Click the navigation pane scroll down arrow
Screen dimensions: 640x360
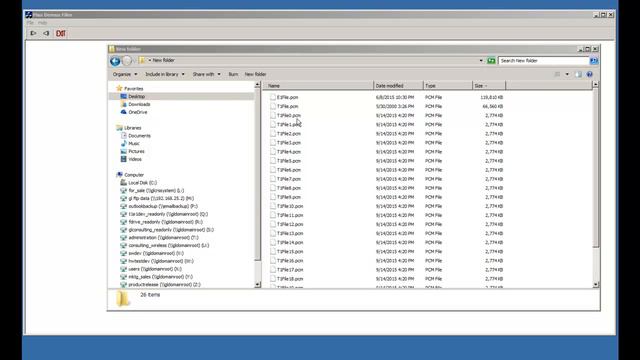click(x=258, y=284)
